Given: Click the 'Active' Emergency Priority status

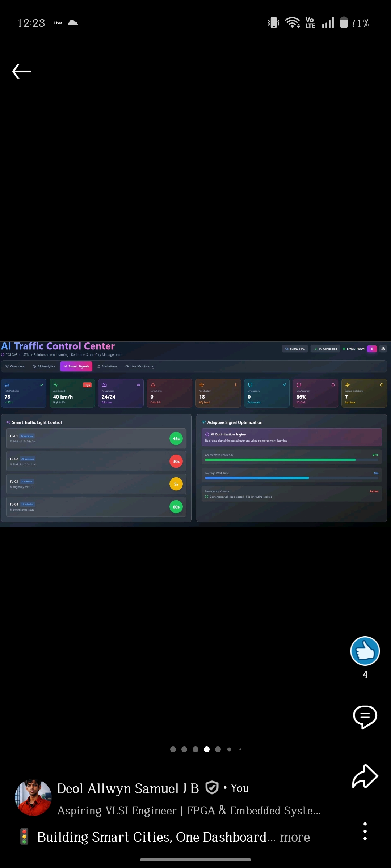Looking at the screenshot, I should [x=374, y=491].
